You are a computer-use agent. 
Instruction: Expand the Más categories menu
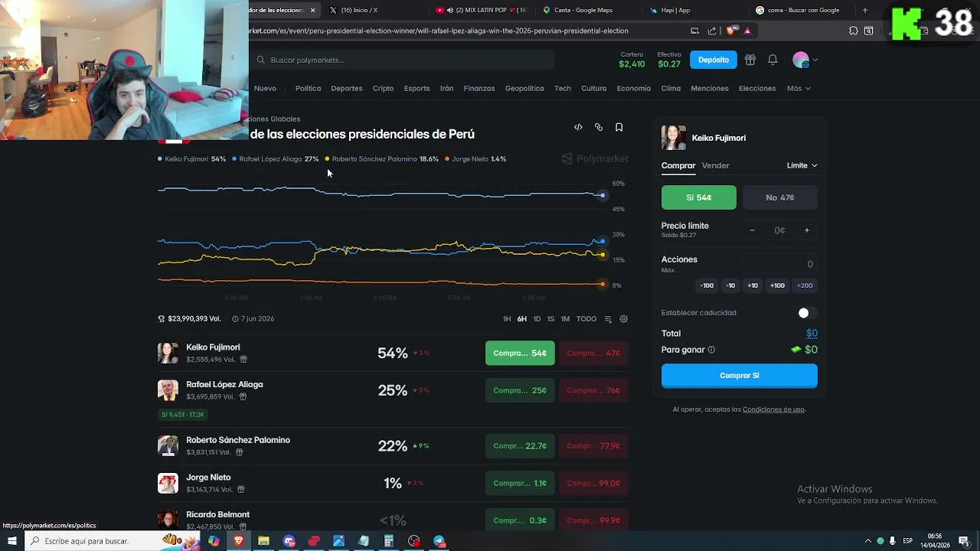pos(799,88)
